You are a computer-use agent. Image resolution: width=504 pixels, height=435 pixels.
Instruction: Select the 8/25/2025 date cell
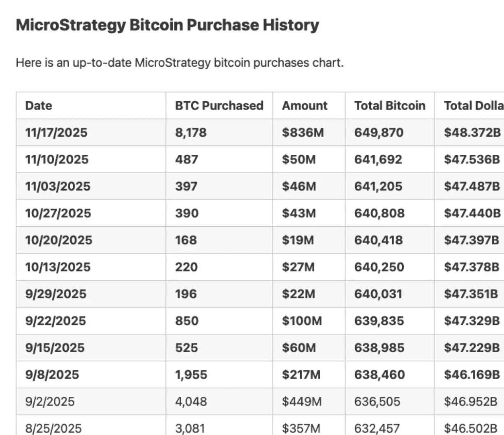53,428
